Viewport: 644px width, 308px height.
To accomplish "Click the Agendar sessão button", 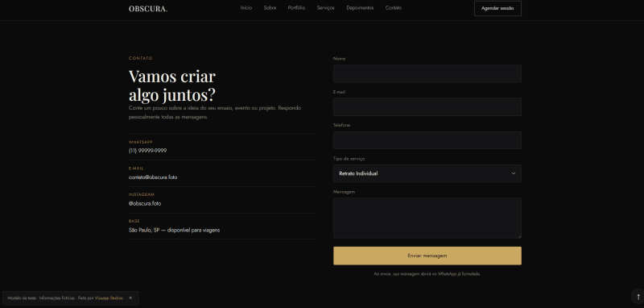I will pyautogui.click(x=497, y=8).
